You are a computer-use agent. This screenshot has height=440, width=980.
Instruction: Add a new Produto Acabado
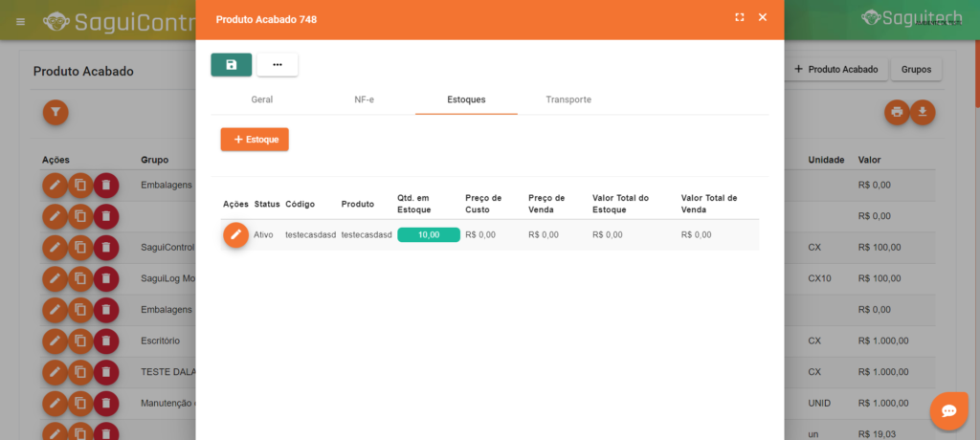pyautogui.click(x=835, y=70)
